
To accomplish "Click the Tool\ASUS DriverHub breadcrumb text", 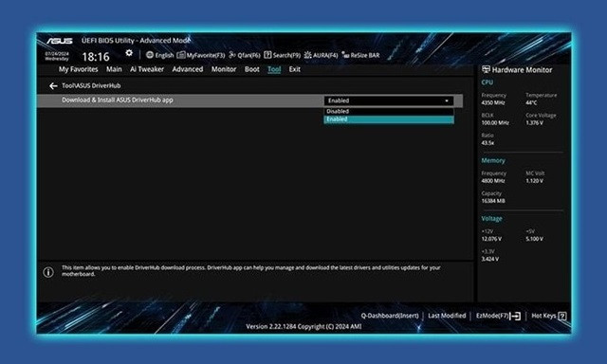I will 91,86.
